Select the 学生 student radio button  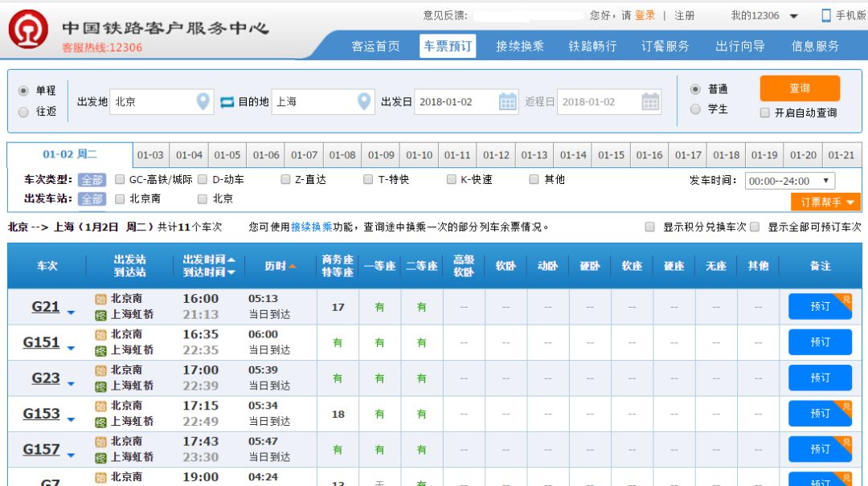[x=696, y=111]
